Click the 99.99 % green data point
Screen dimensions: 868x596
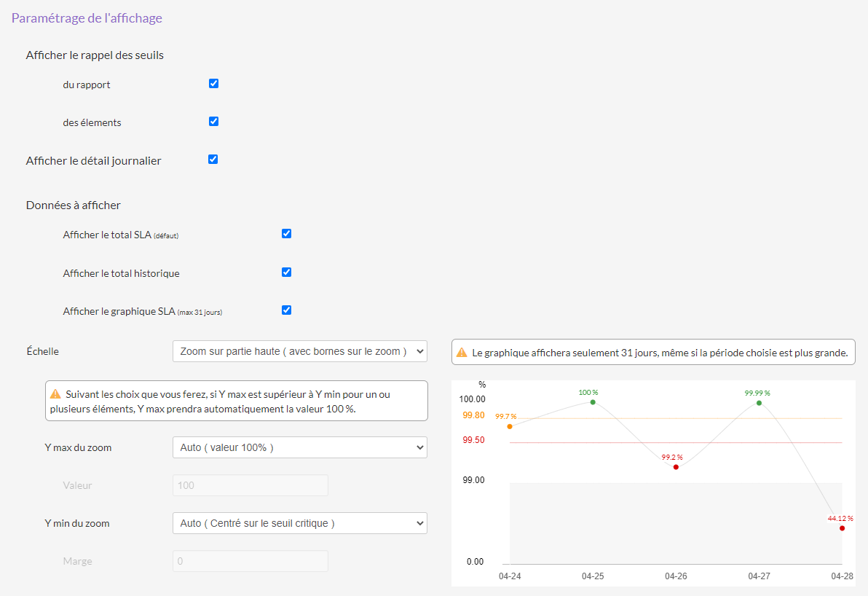759,403
